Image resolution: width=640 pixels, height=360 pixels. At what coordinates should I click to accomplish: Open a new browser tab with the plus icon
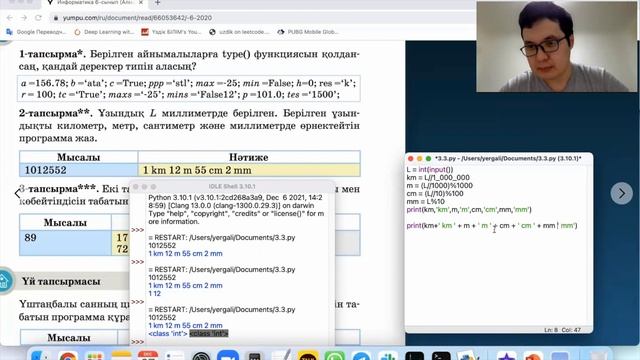coord(158,3)
